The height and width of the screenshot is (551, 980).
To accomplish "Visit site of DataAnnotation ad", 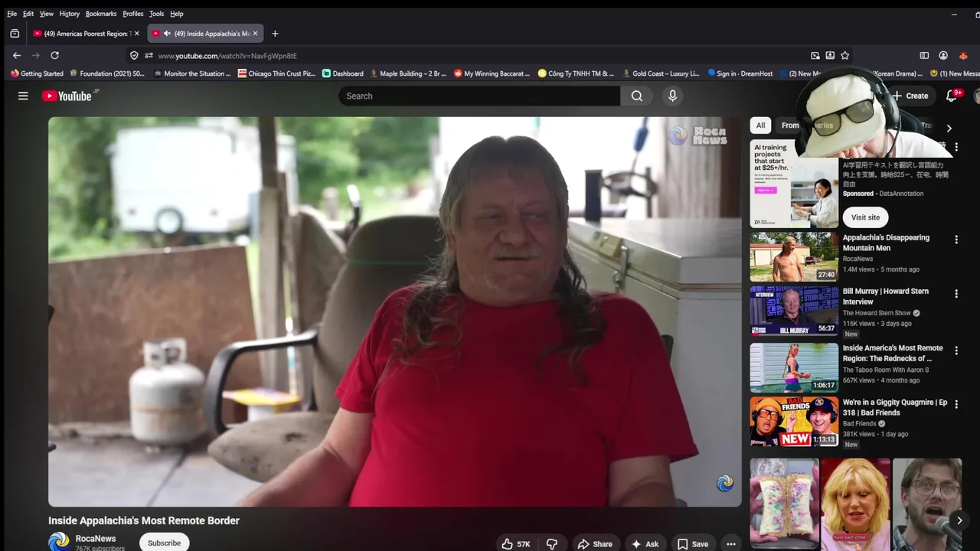I will (x=866, y=217).
